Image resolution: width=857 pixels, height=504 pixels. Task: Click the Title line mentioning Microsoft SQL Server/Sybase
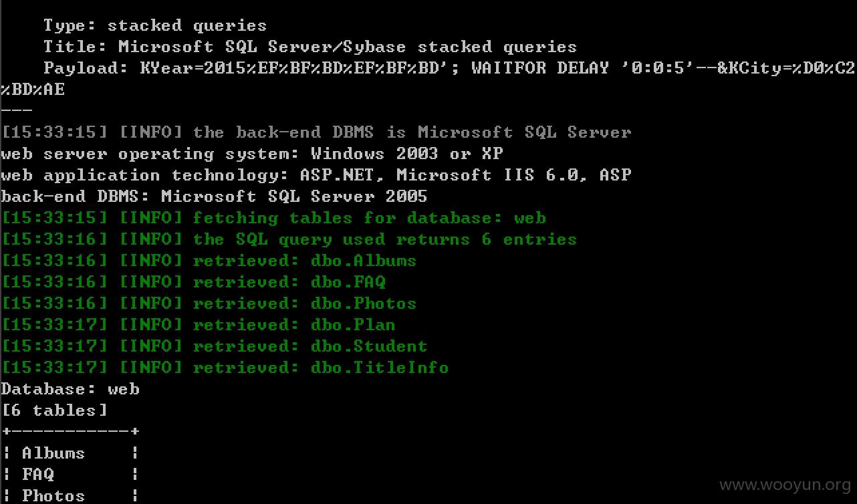pyautogui.click(x=310, y=47)
